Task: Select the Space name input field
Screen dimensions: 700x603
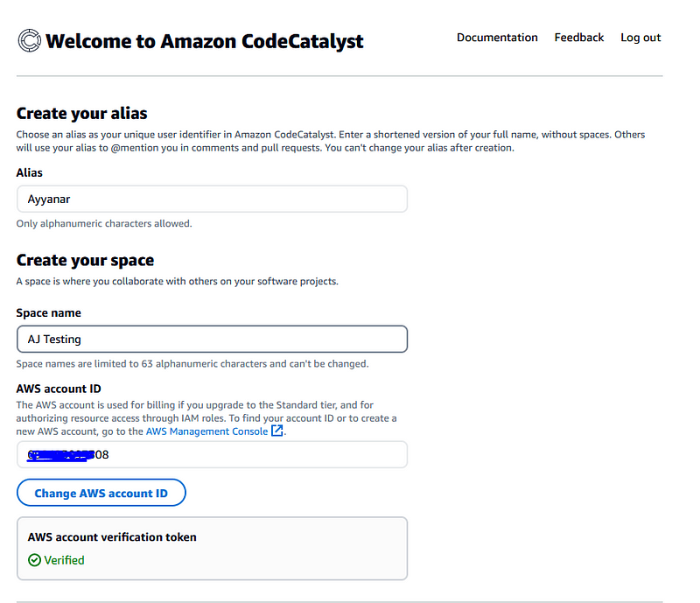Action: [x=212, y=339]
